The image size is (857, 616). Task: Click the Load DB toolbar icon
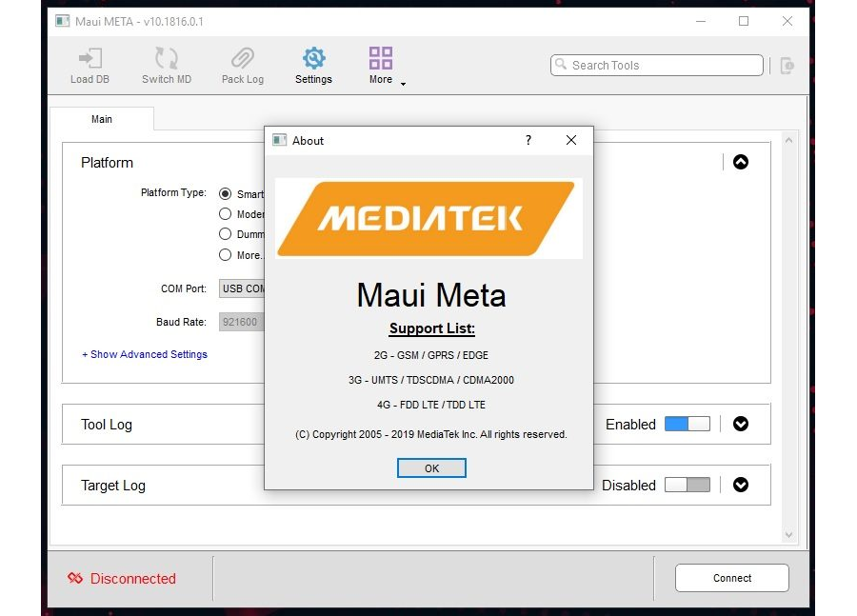tap(90, 60)
